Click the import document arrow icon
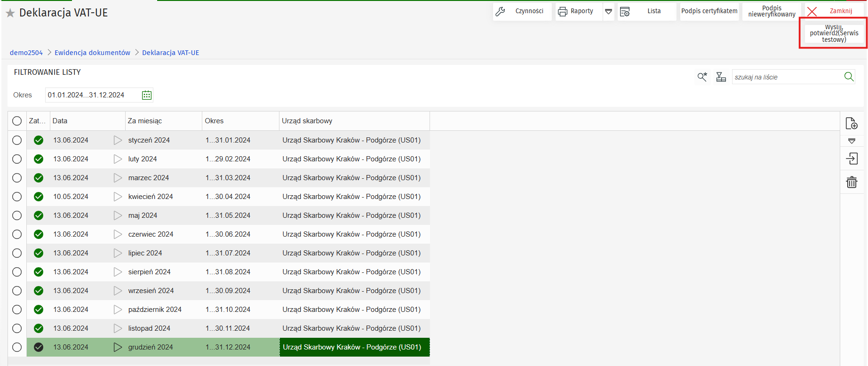Viewport: 868px width, 366px height. (x=852, y=159)
